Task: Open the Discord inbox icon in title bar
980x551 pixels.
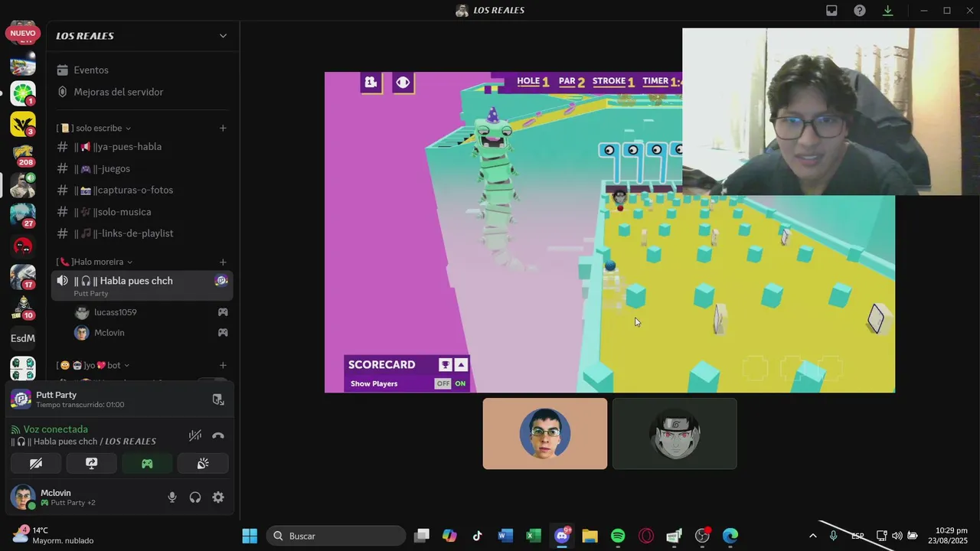Action: click(x=831, y=11)
